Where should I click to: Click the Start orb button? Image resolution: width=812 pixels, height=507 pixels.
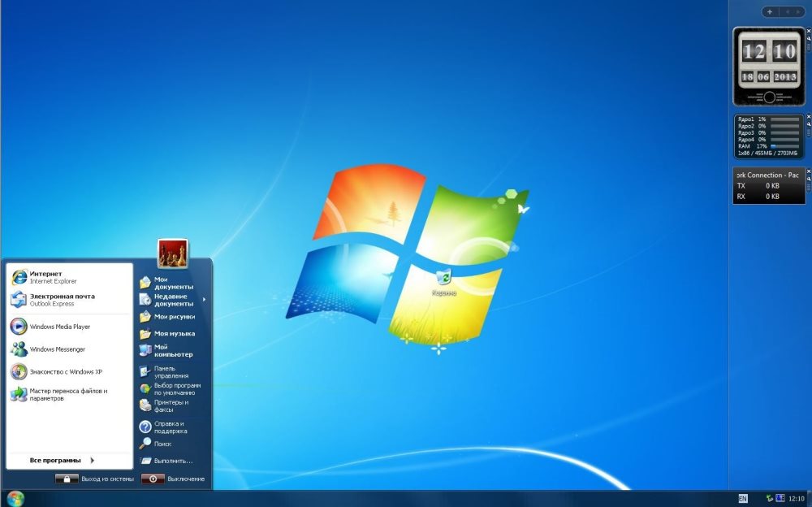pos(15,498)
